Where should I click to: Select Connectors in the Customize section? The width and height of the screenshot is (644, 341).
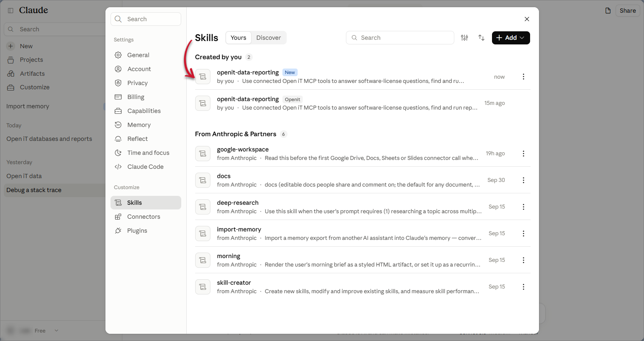[x=146, y=217]
